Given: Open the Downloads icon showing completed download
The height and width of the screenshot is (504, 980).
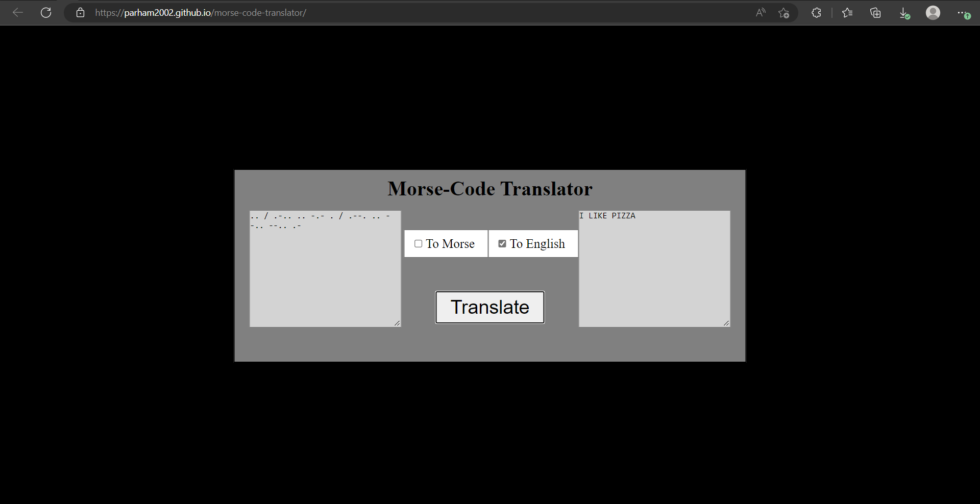Looking at the screenshot, I should pos(904,13).
